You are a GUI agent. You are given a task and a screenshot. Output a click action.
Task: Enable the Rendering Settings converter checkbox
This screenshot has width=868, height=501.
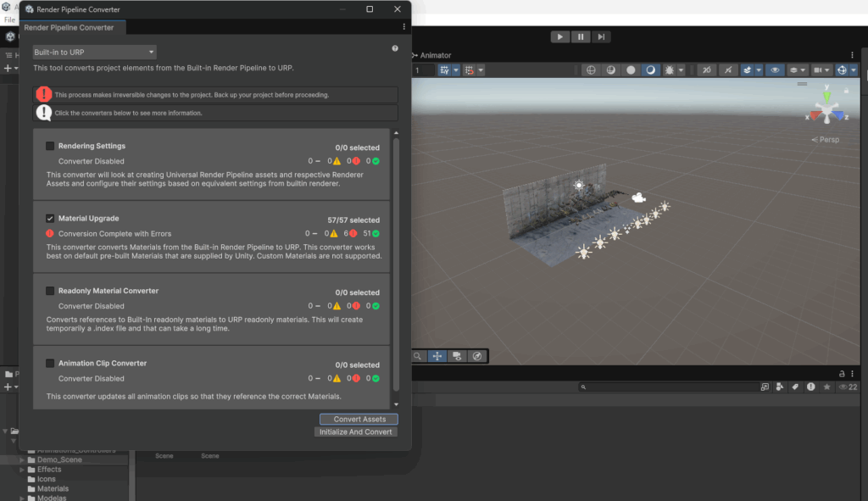pos(50,146)
